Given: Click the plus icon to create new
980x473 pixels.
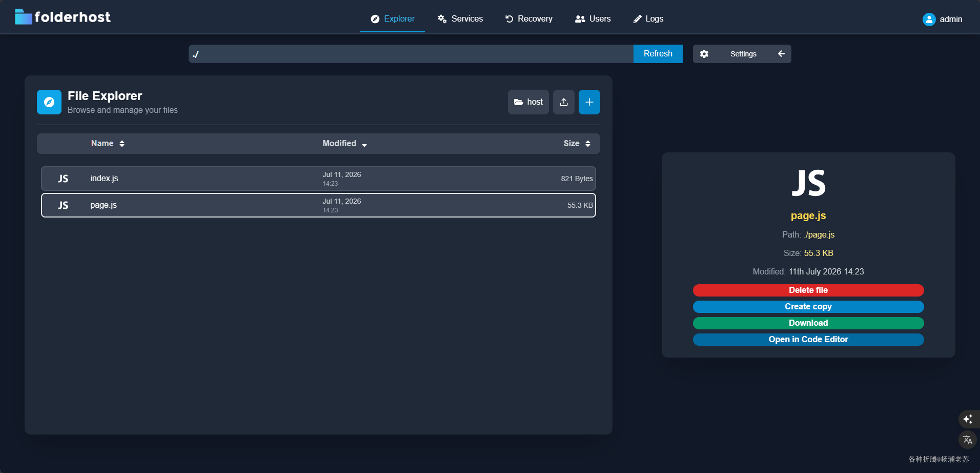Looking at the screenshot, I should (x=589, y=102).
